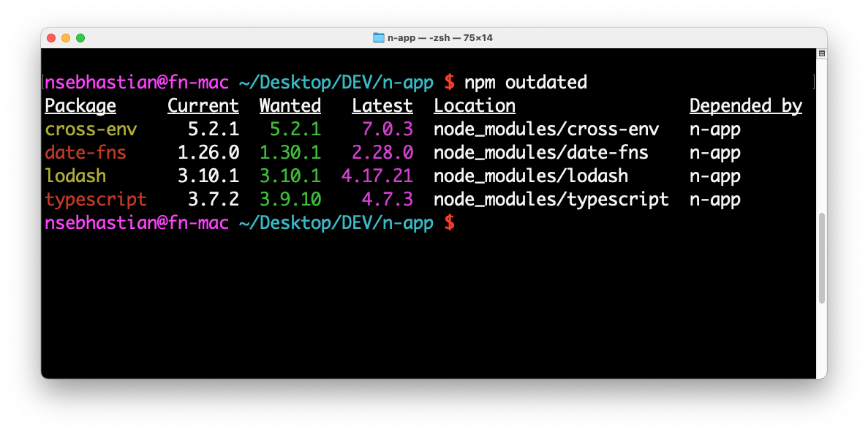
Task: Click 'node_modules/lodash' location
Action: 531,176
